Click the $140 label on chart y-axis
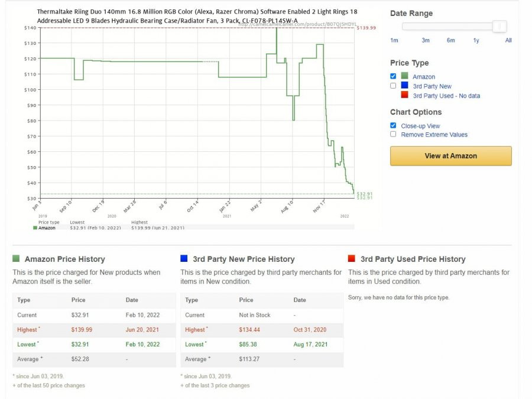The width and height of the screenshot is (532, 399). pyautogui.click(x=30, y=28)
